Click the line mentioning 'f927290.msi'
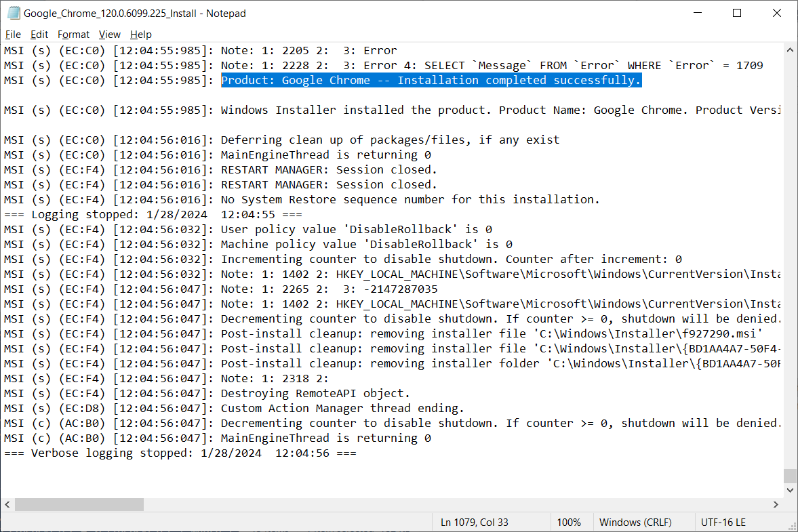The width and height of the screenshot is (798, 532). pyautogui.click(x=383, y=333)
